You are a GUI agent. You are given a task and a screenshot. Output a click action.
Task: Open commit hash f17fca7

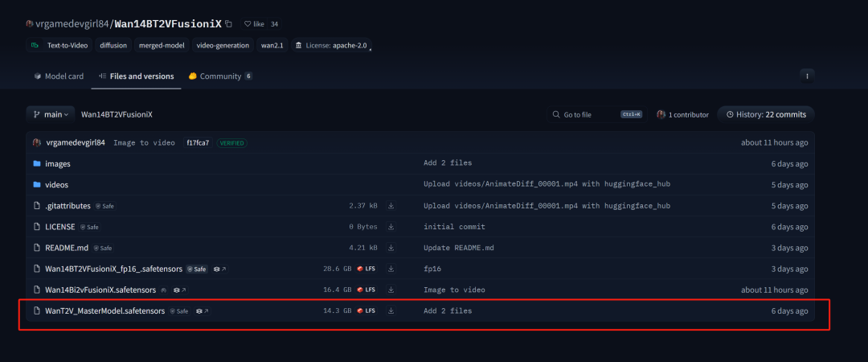[199, 143]
